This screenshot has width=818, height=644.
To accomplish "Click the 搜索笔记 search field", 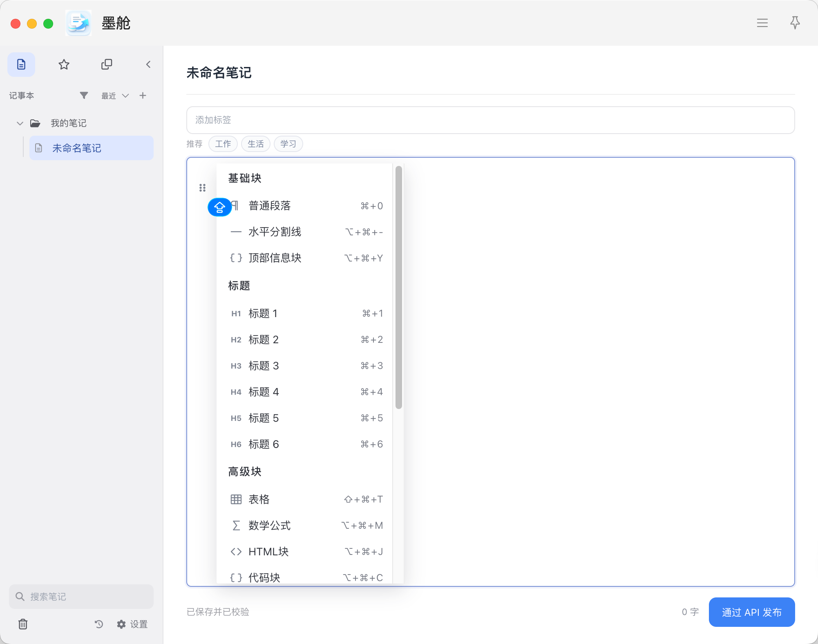I will (x=81, y=597).
